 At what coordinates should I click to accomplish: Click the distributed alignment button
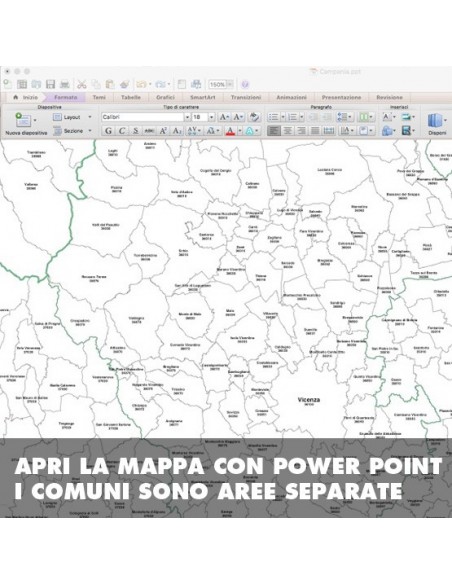[329, 131]
